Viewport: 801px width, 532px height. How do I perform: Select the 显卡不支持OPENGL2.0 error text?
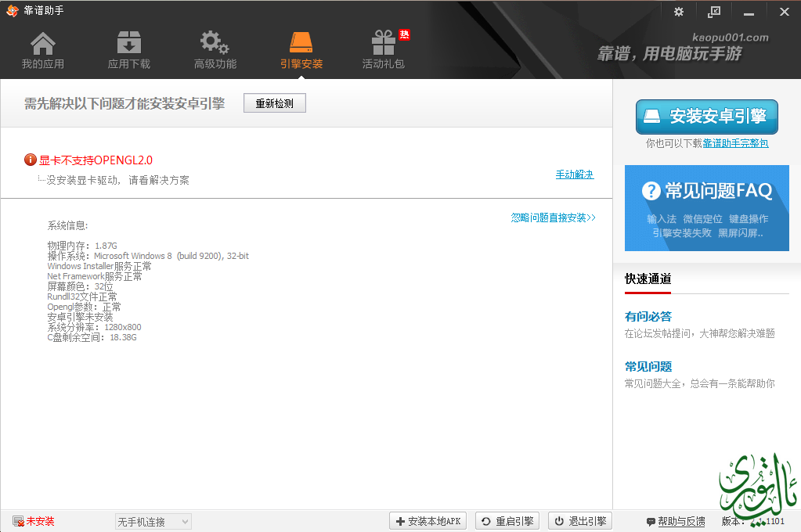pyautogui.click(x=96, y=160)
